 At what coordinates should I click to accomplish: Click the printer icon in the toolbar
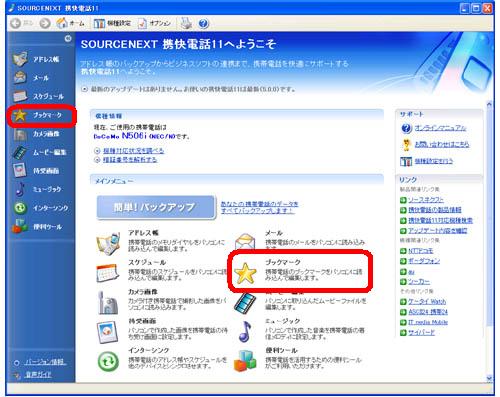(x=186, y=23)
